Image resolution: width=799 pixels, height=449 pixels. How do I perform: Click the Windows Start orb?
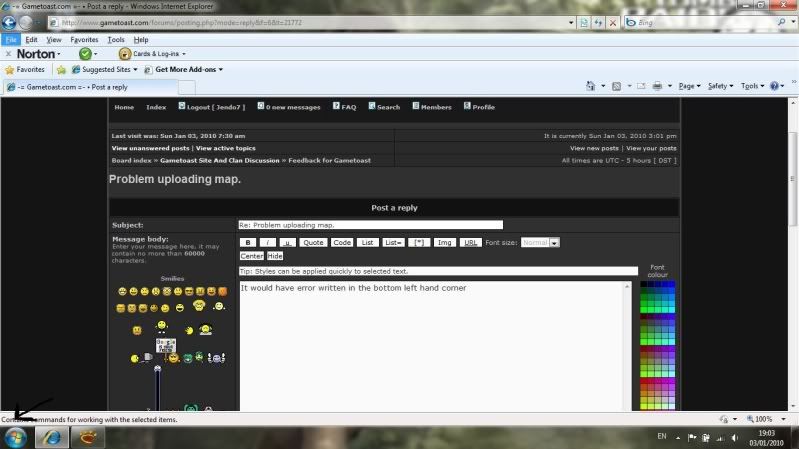click(x=15, y=438)
